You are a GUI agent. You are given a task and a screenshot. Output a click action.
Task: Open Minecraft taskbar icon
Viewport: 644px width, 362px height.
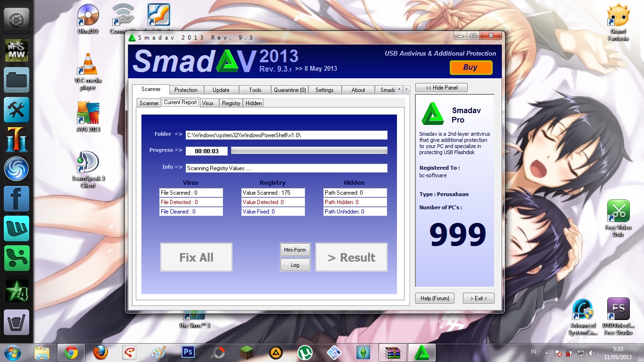[247, 353]
